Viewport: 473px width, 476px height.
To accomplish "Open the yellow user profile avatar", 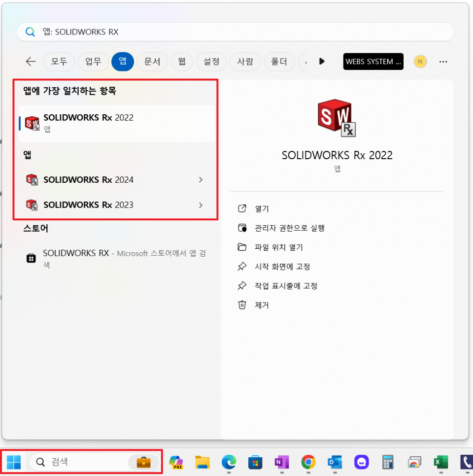I will point(420,62).
